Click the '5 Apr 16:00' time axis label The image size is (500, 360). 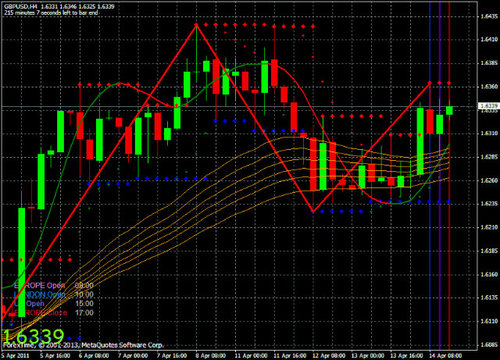pos(55,356)
